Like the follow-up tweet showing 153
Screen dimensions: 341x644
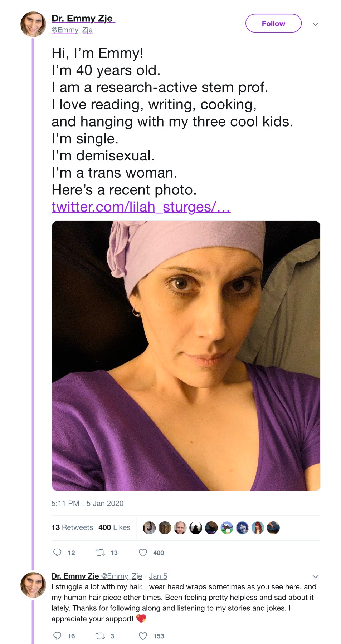click(143, 636)
